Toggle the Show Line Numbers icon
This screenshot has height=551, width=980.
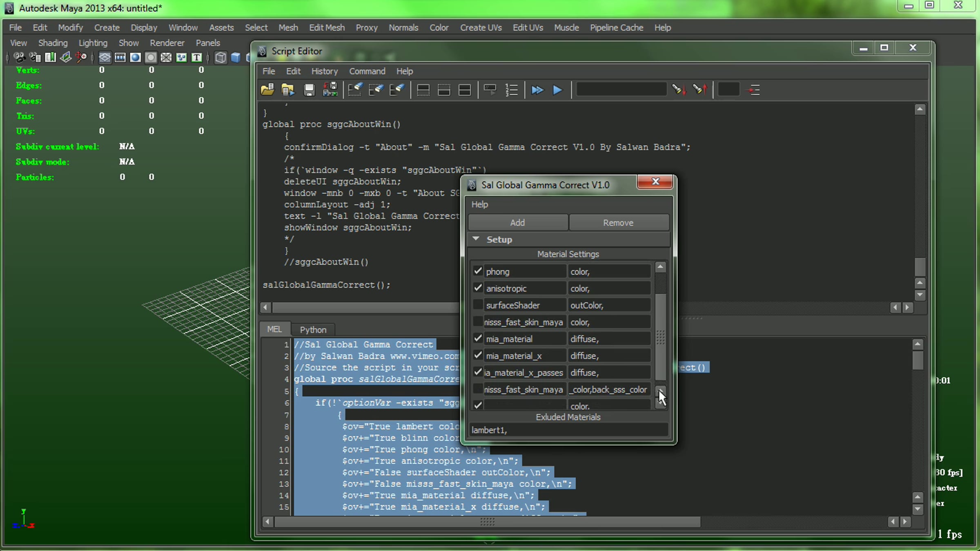511,90
